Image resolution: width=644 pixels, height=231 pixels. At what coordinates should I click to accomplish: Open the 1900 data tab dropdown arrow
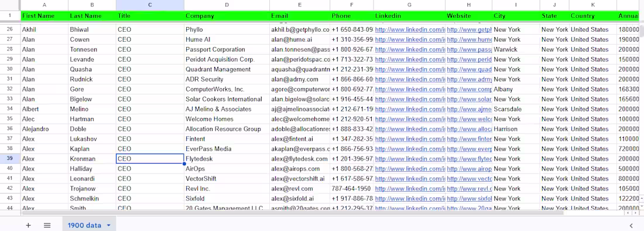click(109, 225)
